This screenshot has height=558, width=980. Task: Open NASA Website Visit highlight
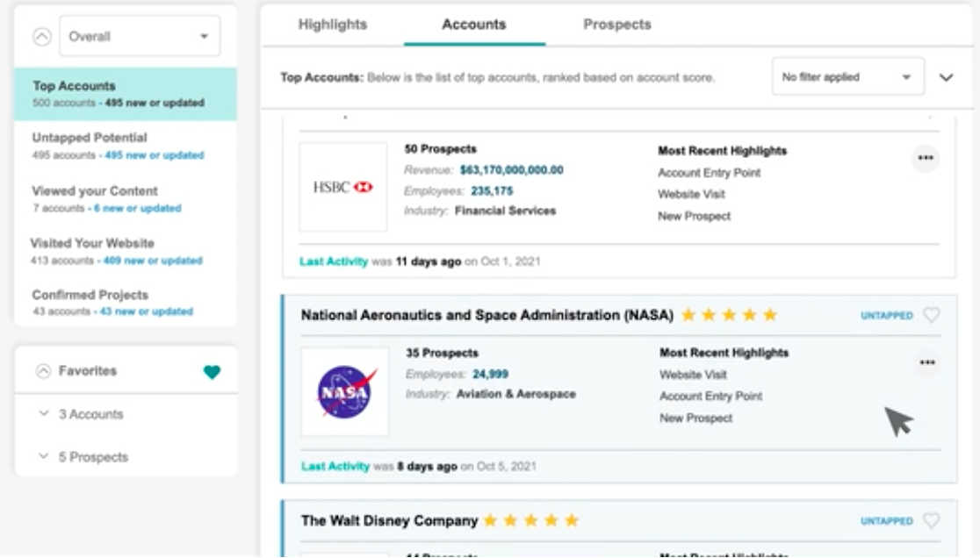point(693,375)
